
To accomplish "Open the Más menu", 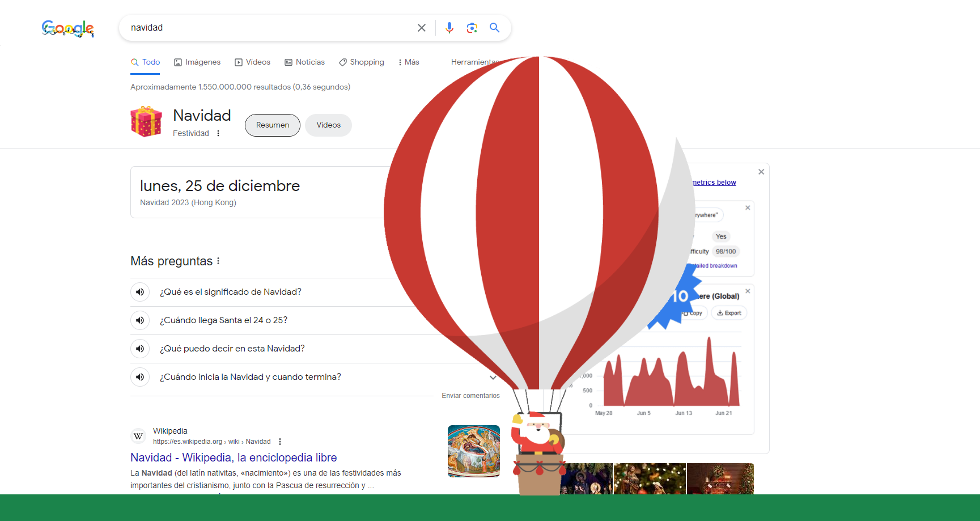I will pos(409,62).
